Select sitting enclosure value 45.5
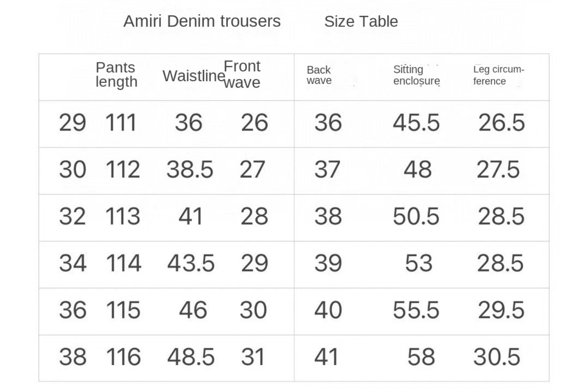The width and height of the screenshot is (588, 392). coord(416,123)
